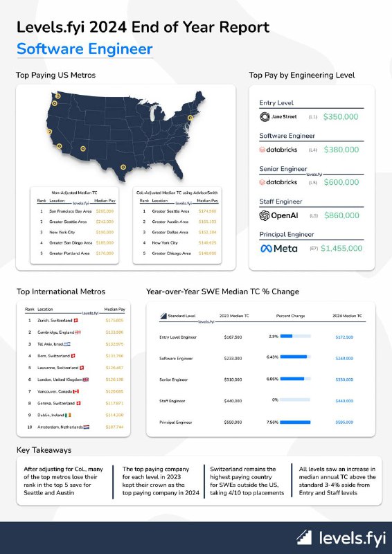The width and height of the screenshot is (392, 554).
Task: Click the Software Engineer blue heading
Action: [x=84, y=48]
